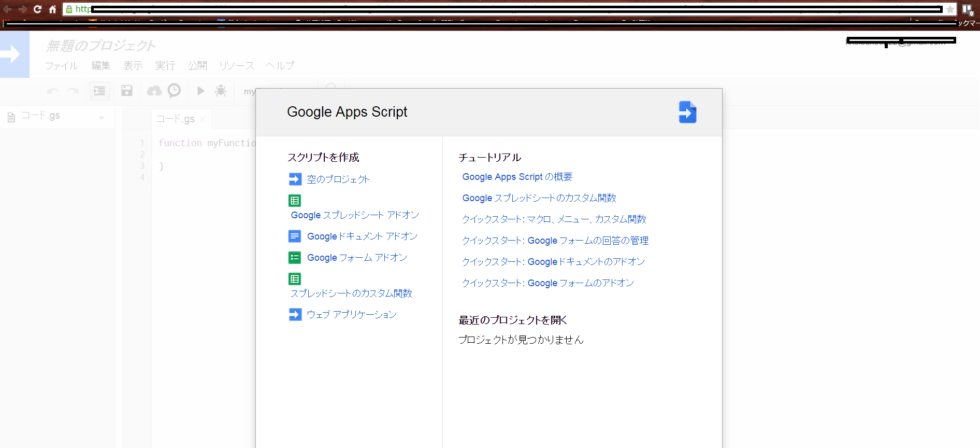Viewport: 980px width, 448px height.
Task: Open the リソース menu
Action: tap(236, 66)
